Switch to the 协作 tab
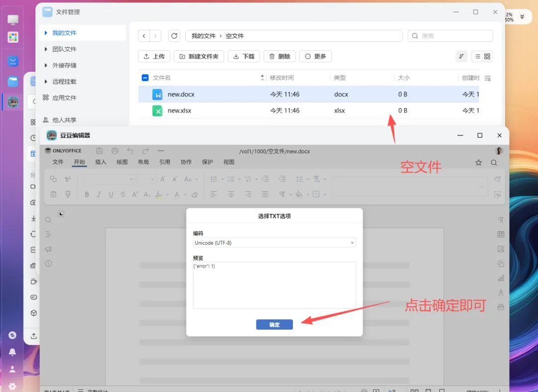This screenshot has width=538, height=392. tap(186, 162)
